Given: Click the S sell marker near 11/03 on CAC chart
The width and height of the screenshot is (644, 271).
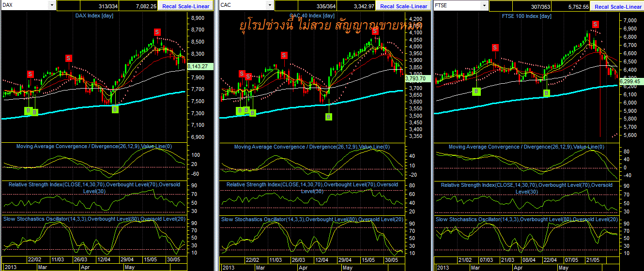Looking at the screenshot, I should click(x=284, y=55).
